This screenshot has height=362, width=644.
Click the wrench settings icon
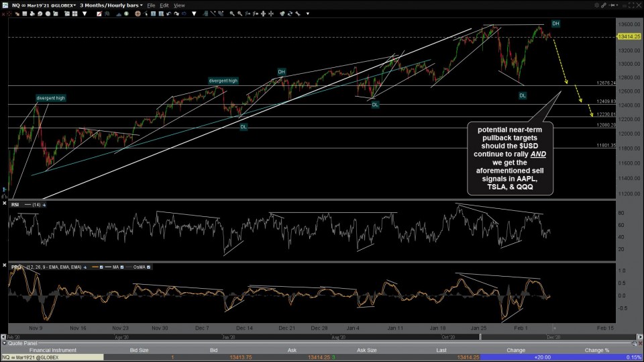(x=298, y=13)
